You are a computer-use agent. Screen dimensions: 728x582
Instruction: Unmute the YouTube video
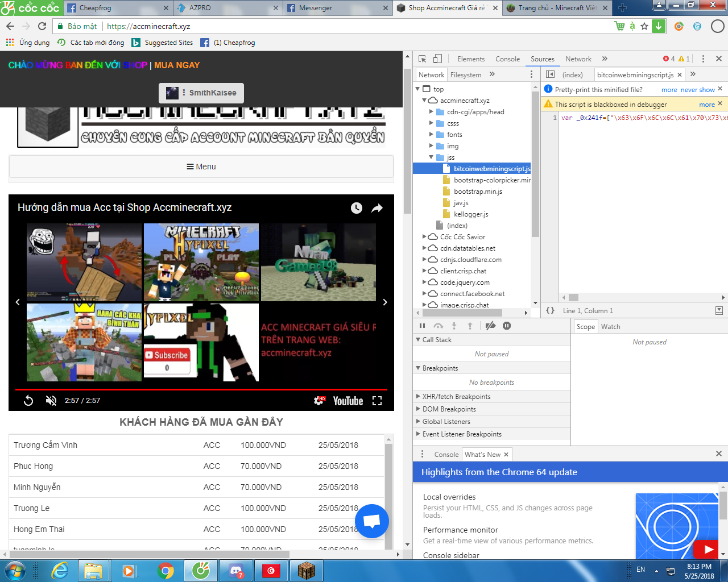coord(51,401)
